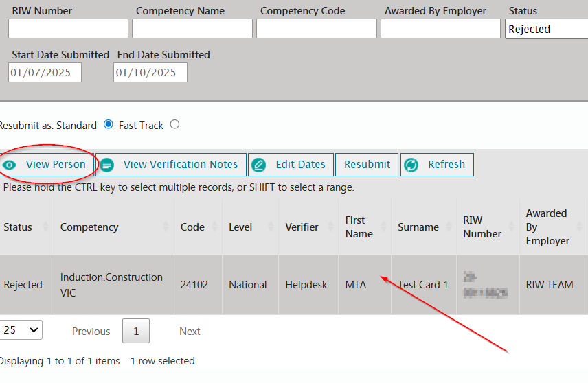The height and width of the screenshot is (383, 588).
Task: Click the pencil icon on Edit Dates
Action: click(259, 165)
